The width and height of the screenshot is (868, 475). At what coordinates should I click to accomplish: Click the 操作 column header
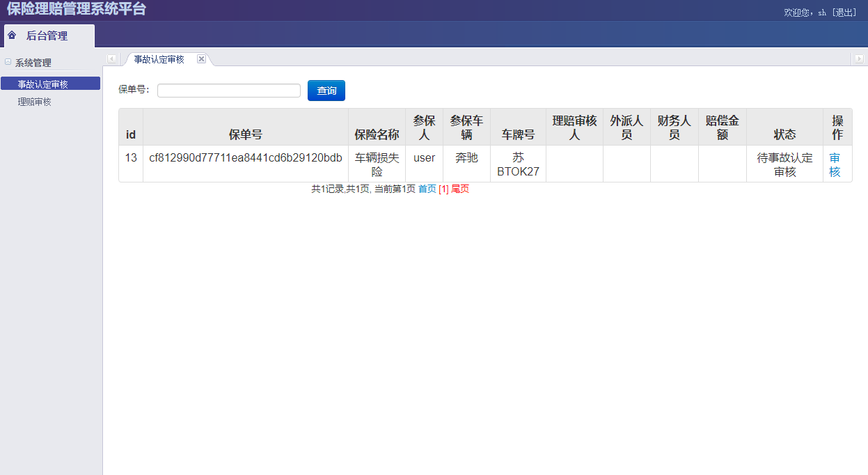(837, 127)
